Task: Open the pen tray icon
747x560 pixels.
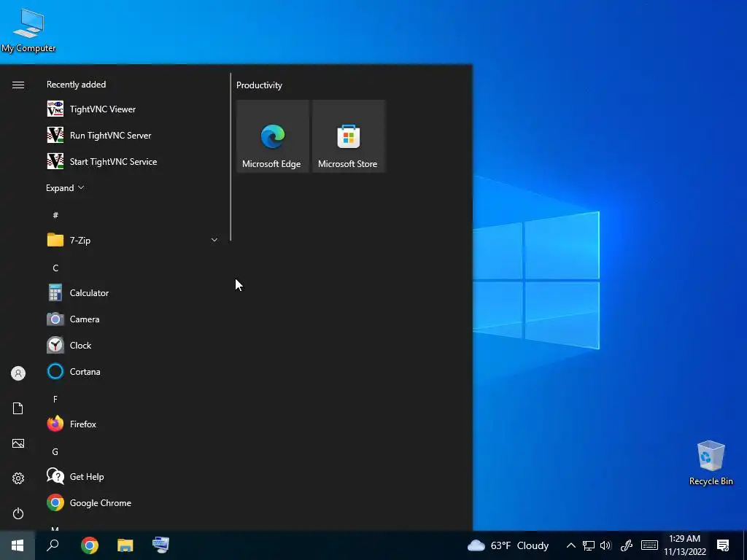Action: coord(627,545)
